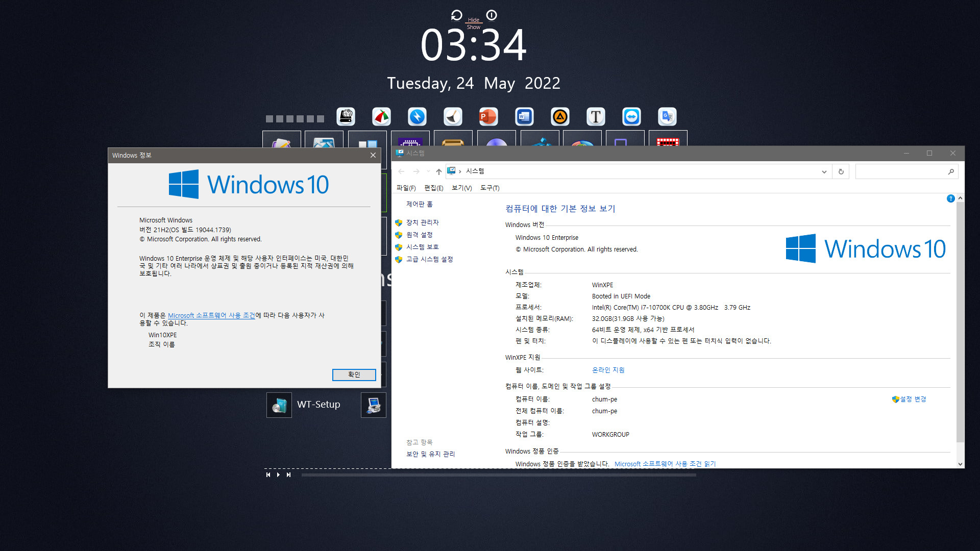
Task: Open 장치 관리자 in the sidebar
Action: (423, 222)
